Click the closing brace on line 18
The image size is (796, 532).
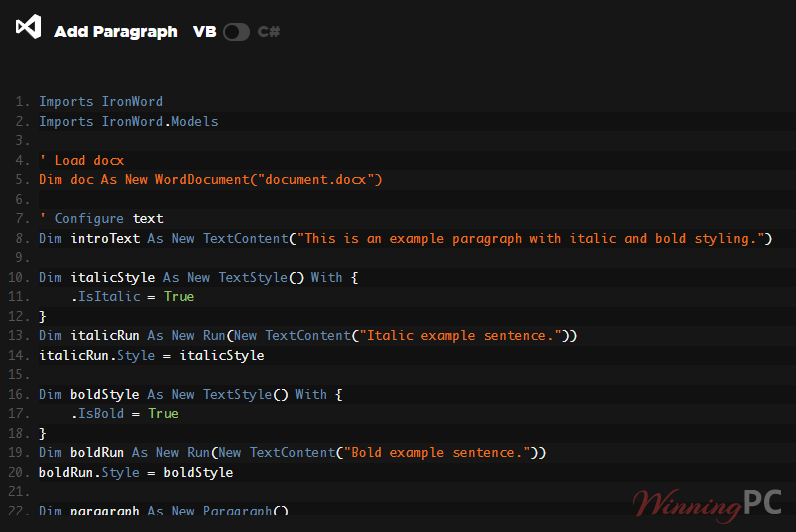click(x=43, y=434)
